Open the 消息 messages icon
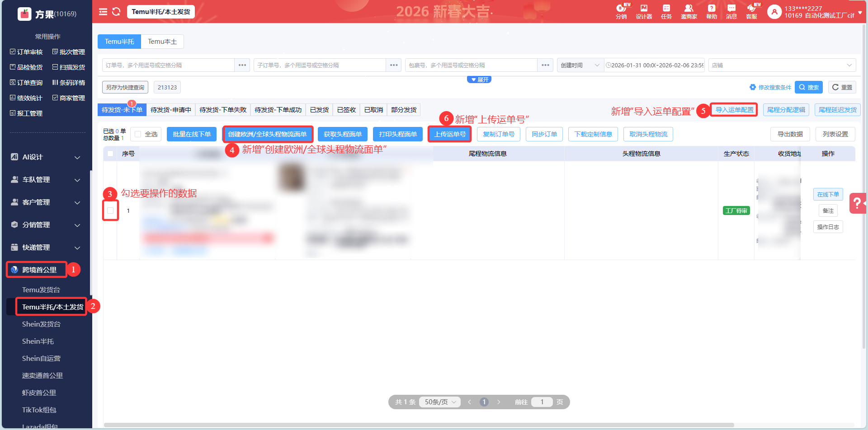Screen dimensions: 868x430 [x=731, y=11]
